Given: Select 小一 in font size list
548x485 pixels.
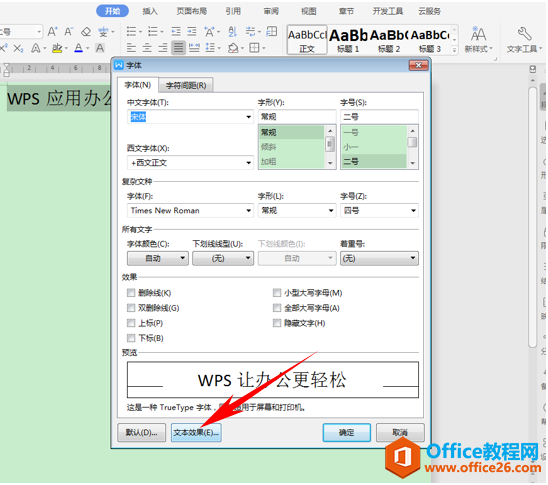Looking at the screenshot, I should click(374, 147).
